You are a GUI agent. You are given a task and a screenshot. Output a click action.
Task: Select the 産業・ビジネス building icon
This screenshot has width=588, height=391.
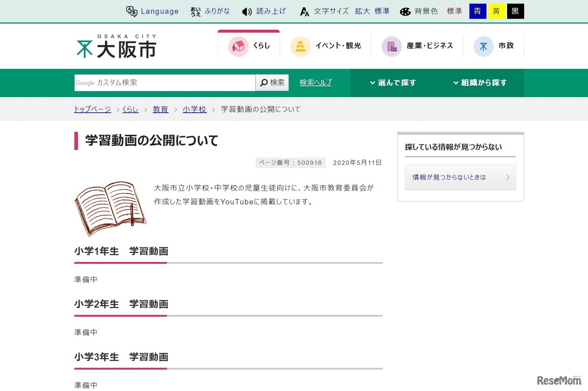[392, 46]
